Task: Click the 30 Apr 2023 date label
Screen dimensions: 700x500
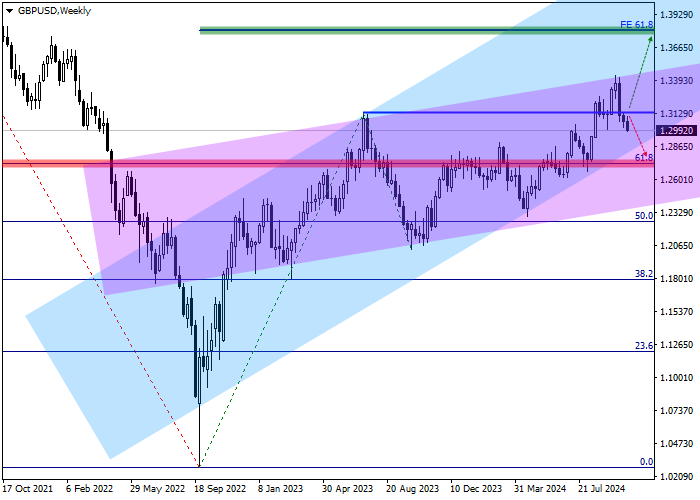Action: 347,489
